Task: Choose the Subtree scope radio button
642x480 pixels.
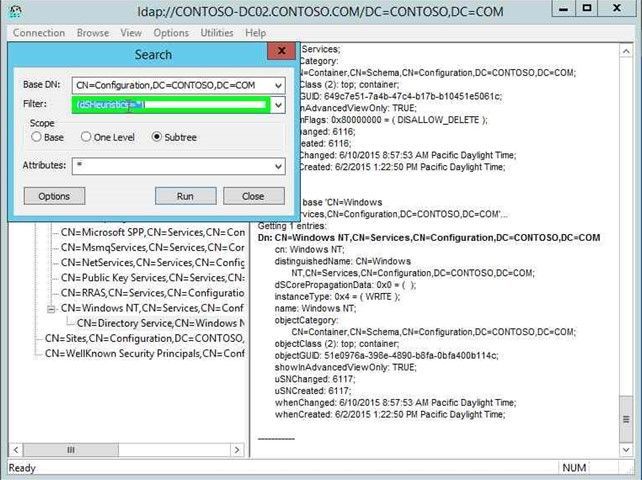Action: 156,137
